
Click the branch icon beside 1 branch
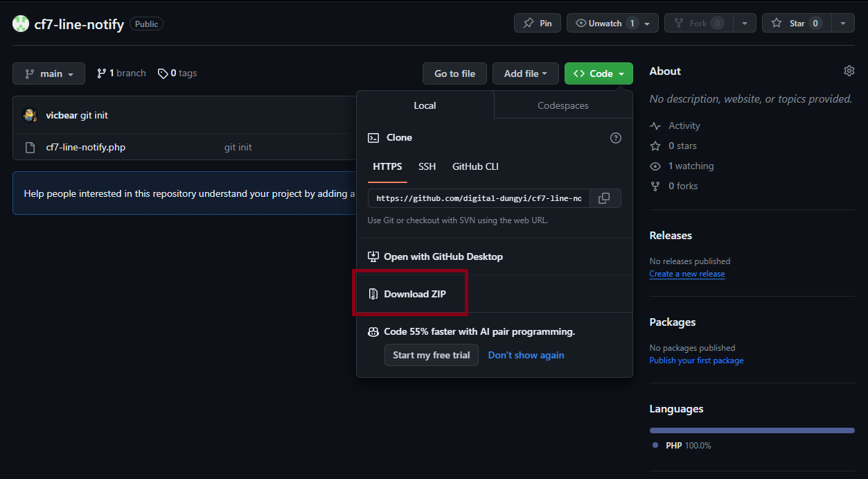102,73
